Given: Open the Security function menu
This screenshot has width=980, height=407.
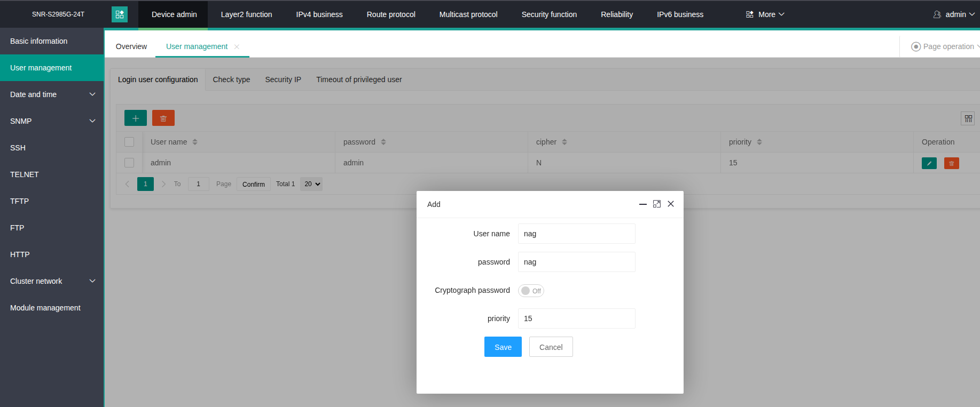Looking at the screenshot, I should (549, 14).
